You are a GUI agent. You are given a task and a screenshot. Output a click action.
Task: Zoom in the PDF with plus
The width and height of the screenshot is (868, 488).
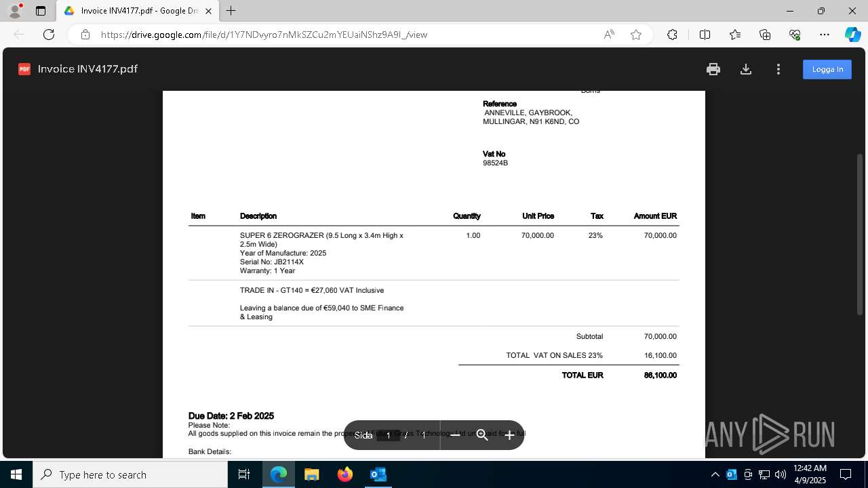coord(509,435)
